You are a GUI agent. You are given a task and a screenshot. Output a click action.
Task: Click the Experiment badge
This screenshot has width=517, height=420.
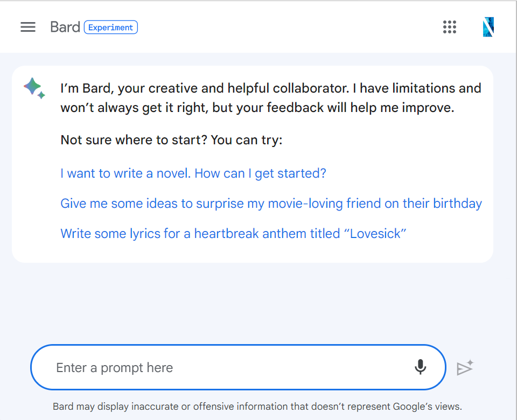click(x=111, y=27)
